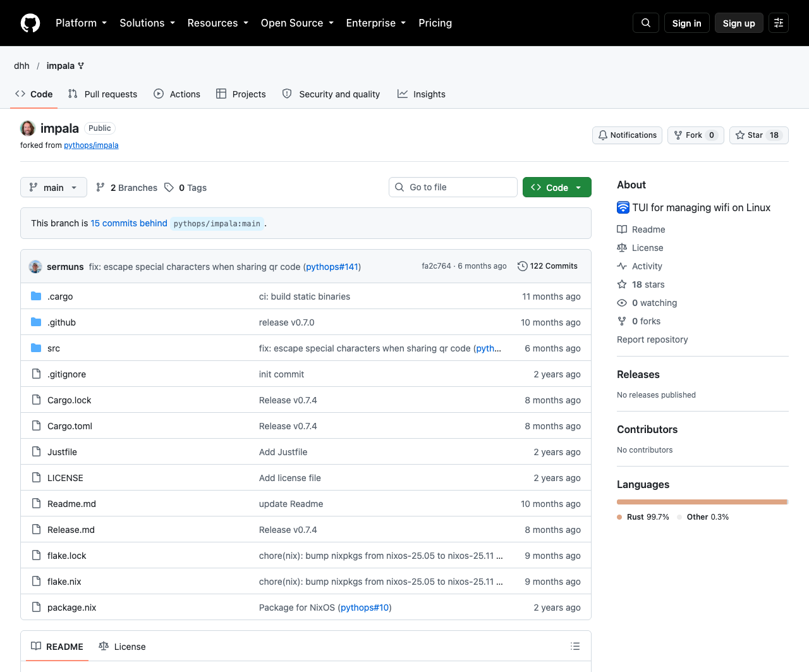
Task: View the 0 Tags link
Action: (186, 188)
